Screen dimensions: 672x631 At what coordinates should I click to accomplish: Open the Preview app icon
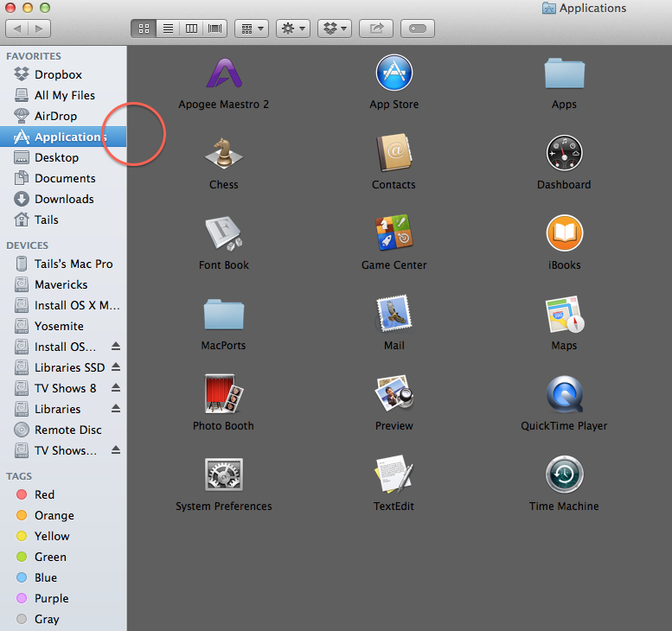[x=394, y=393]
